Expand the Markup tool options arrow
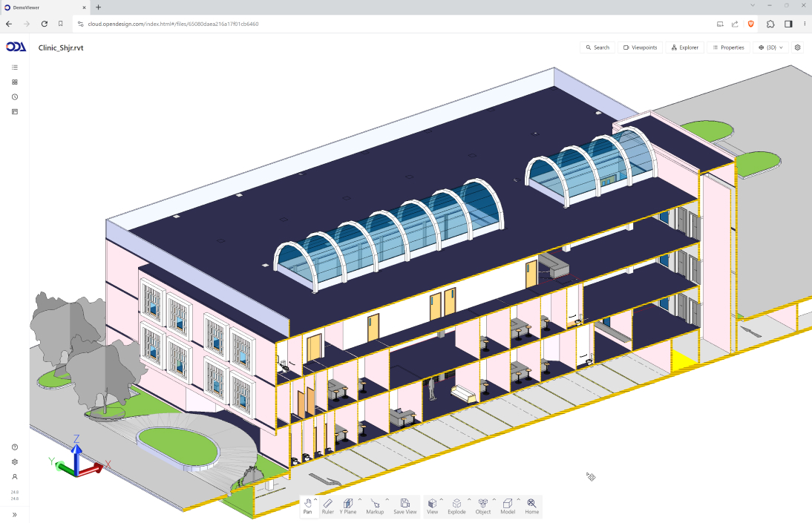 [387, 499]
